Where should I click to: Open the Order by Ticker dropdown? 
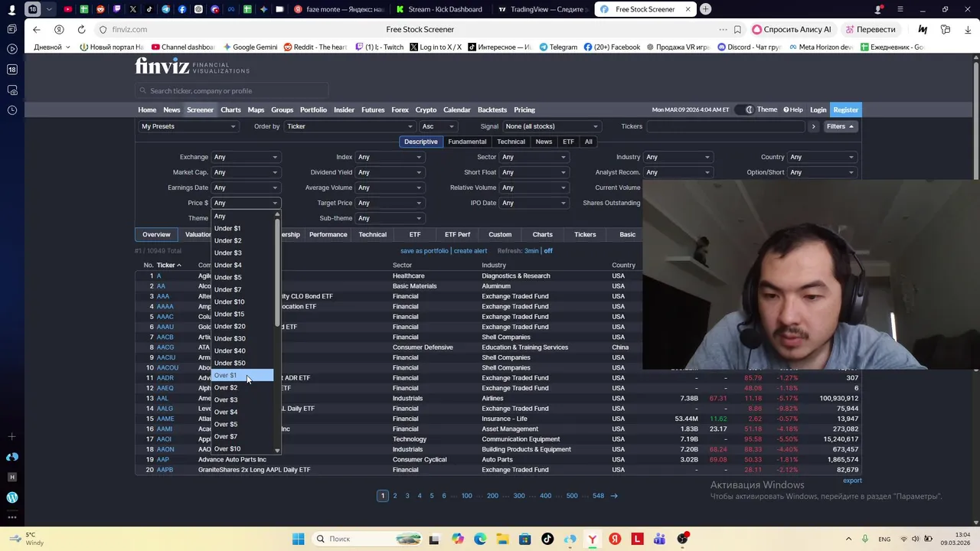349,126
